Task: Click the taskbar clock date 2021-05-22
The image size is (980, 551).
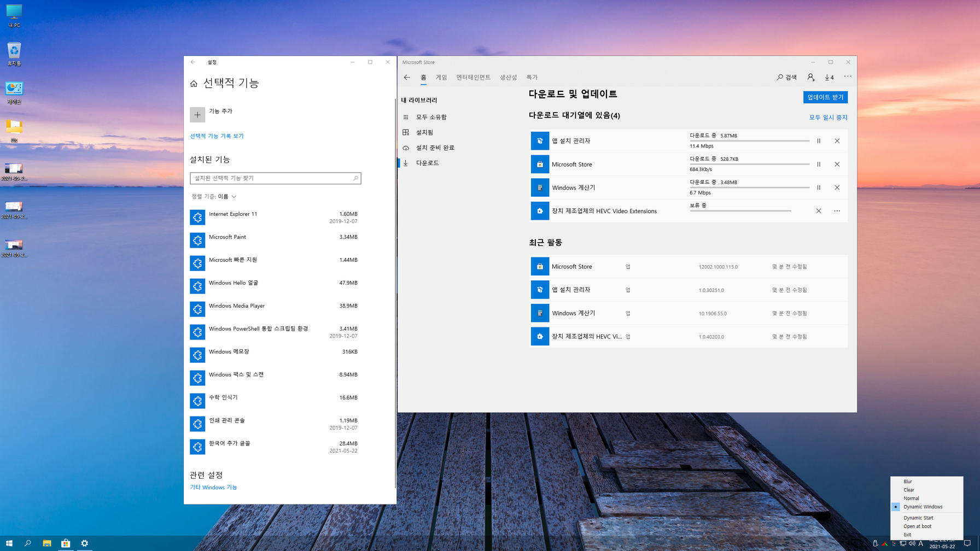Action: click(x=942, y=547)
